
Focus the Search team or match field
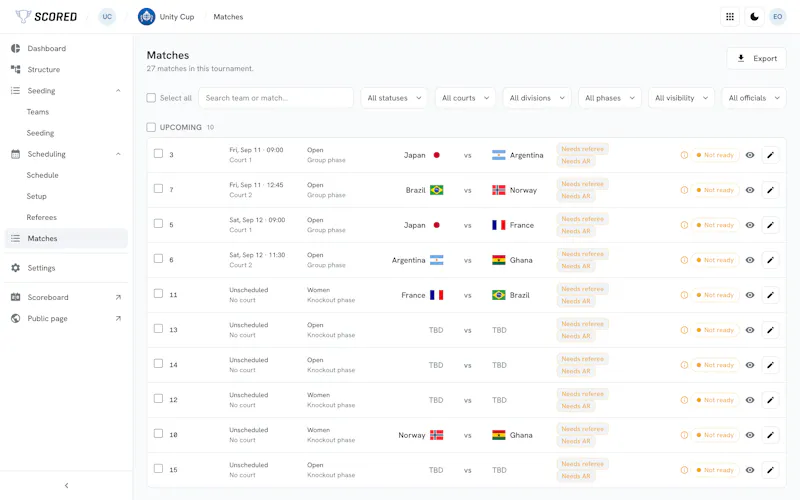click(276, 98)
